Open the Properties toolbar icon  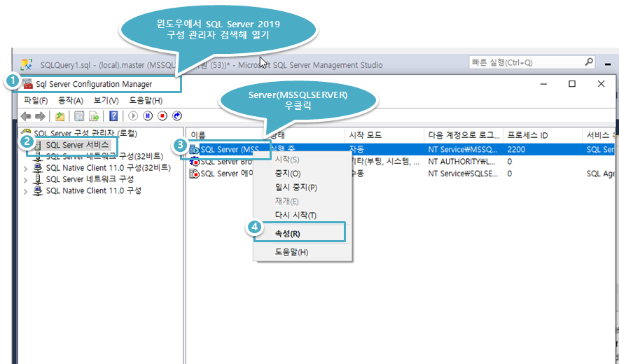[79, 116]
